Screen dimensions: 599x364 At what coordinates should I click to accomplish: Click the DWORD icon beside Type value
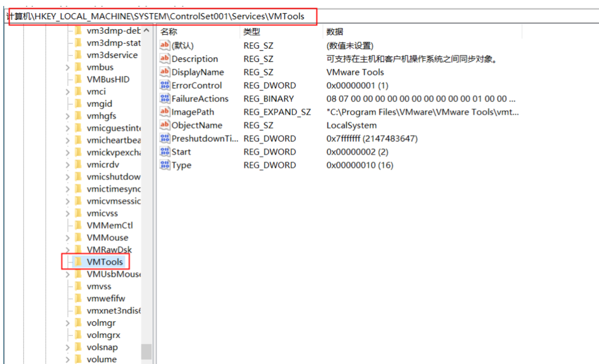point(165,165)
